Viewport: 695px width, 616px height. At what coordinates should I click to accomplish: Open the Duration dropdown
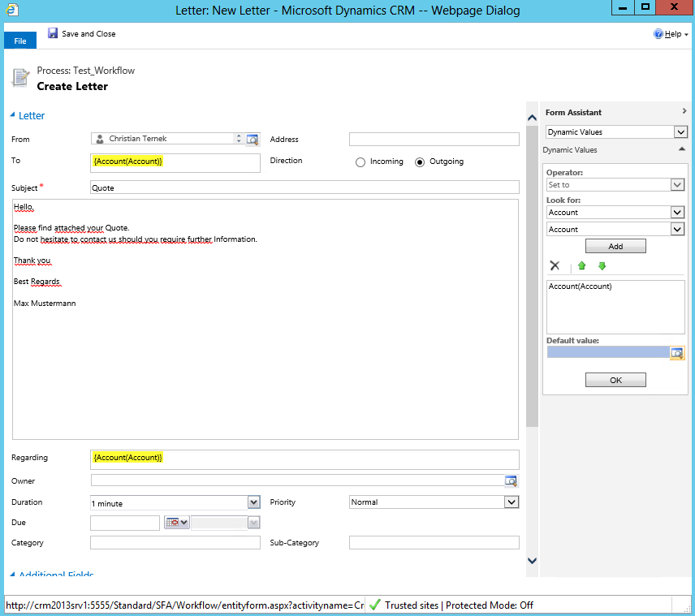[x=253, y=502]
